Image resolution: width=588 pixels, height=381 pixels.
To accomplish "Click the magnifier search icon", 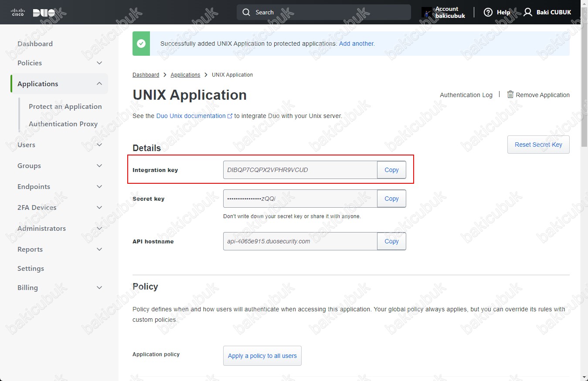I will (247, 12).
